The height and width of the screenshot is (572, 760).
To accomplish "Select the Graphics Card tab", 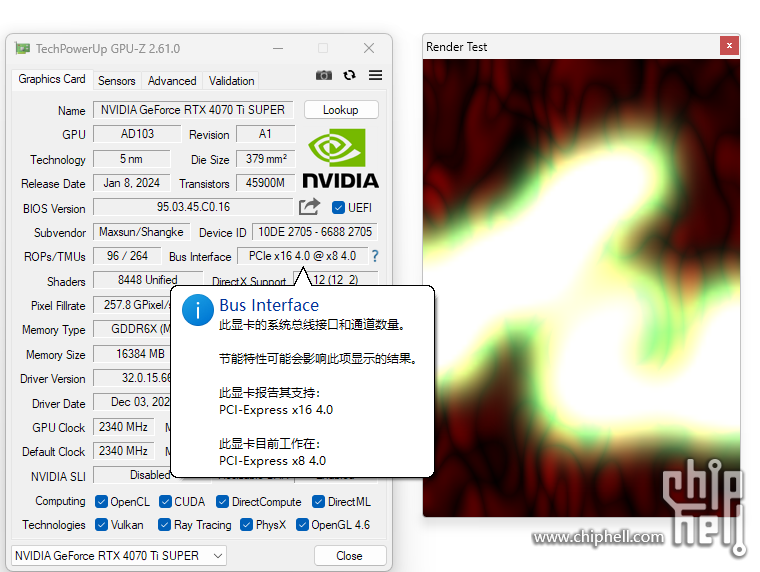I will pyautogui.click(x=51, y=79).
